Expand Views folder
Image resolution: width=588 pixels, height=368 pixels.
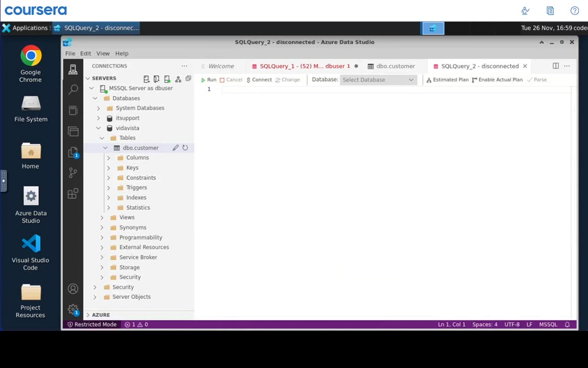[x=102, y=217]
